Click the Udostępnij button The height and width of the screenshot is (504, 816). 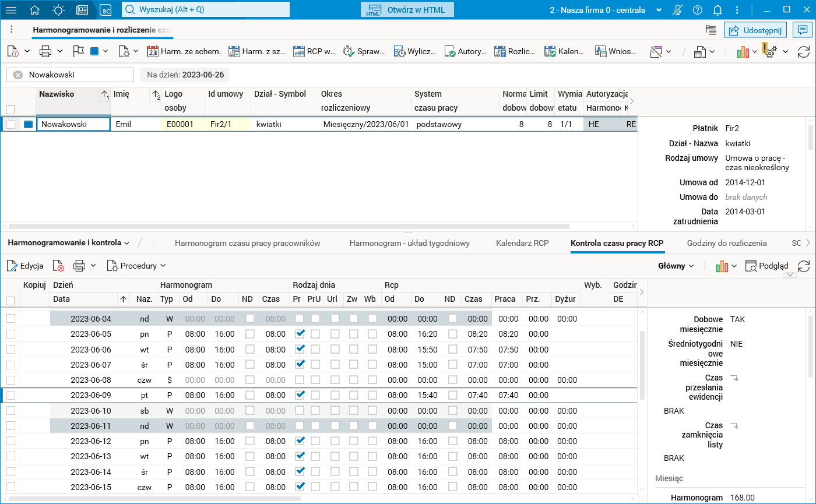coord(755,30)
